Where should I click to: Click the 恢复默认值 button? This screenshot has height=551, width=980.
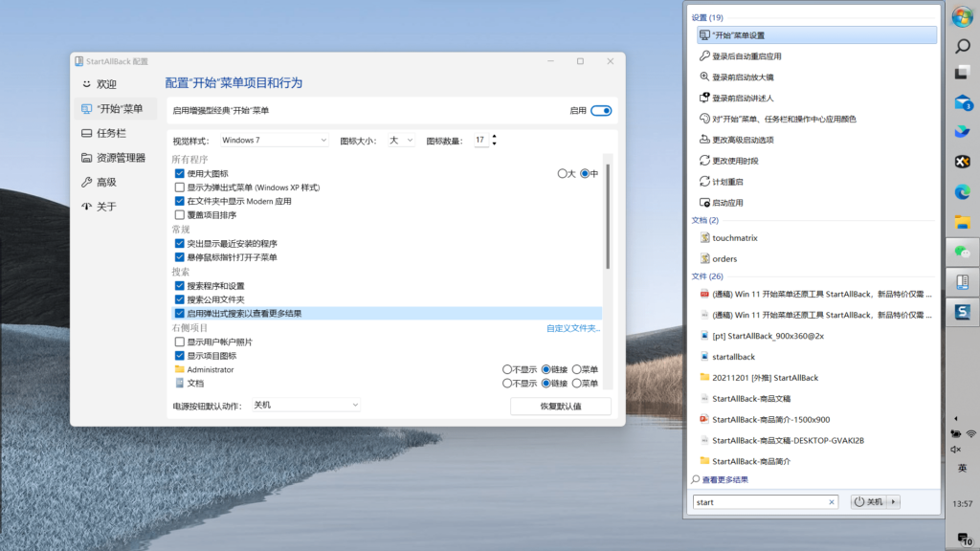[x=561, y=406]
